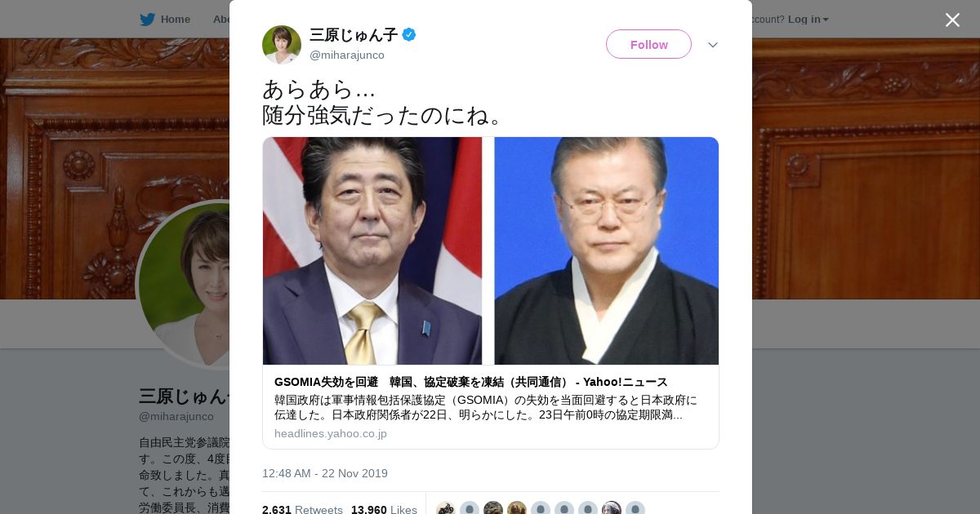Screen dimensions: 980x514
Task: Open the tweet author's avatar photo
Action: 282,45
